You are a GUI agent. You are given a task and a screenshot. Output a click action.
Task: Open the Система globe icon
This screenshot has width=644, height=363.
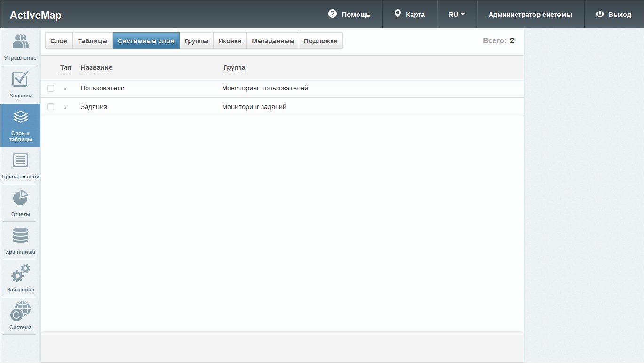coord(20,312)
